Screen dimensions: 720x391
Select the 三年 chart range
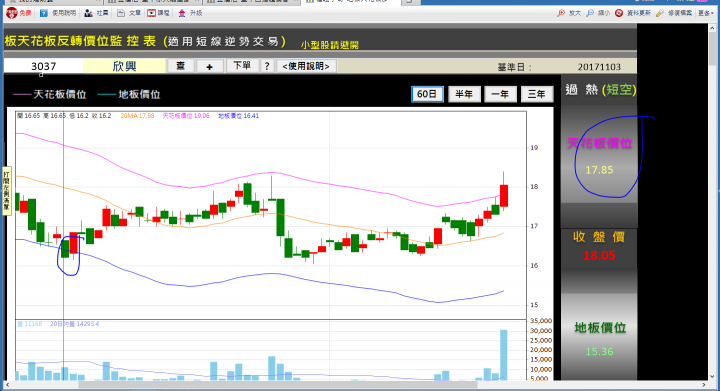point(536,94)
